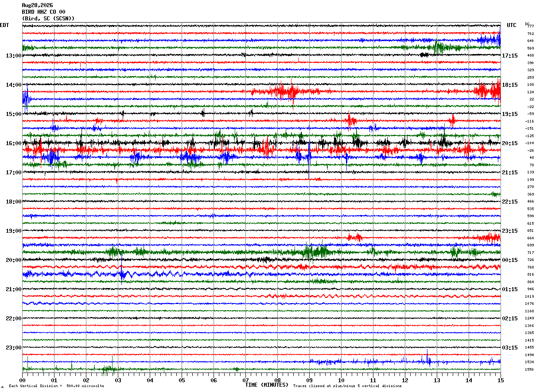Select the DC offset value 1550
536x392 pixels.
pos(530,369)
